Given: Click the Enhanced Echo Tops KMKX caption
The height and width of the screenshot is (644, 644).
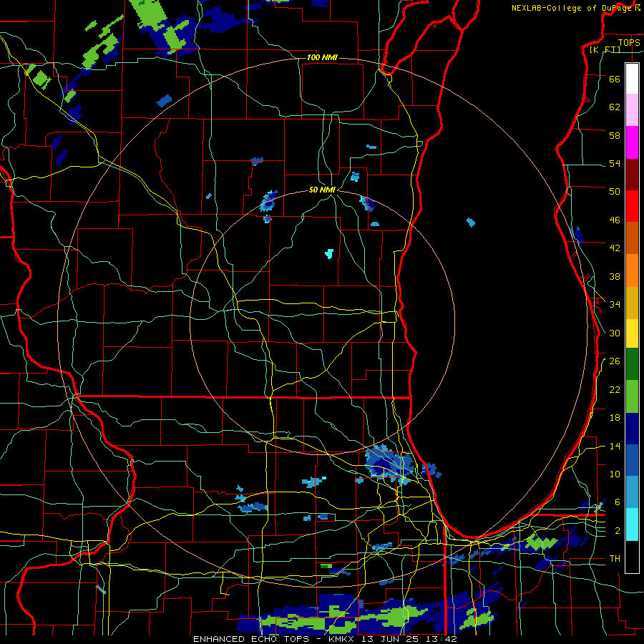Looking at the screenshot, I should click(x=325, y=639).
